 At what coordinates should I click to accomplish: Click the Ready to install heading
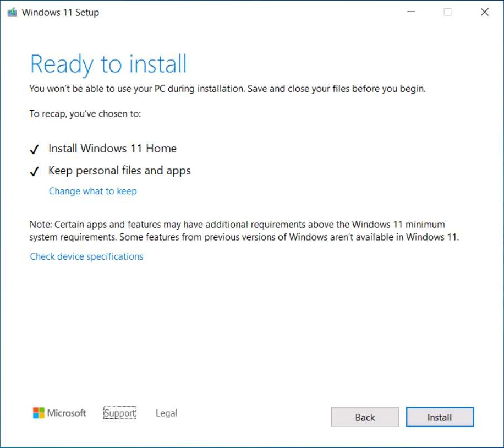click(x=108, y=64)
